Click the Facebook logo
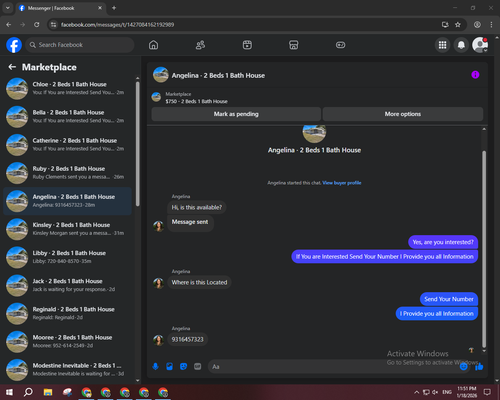The width and height of the screenshot is (500, 400). click(x=14, y=45)
